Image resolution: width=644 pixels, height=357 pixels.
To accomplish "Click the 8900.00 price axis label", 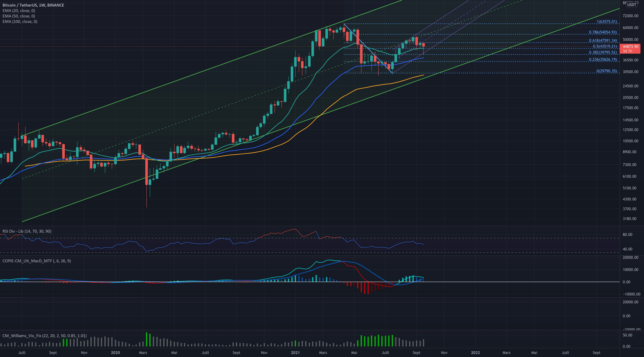I will [629, 152].
